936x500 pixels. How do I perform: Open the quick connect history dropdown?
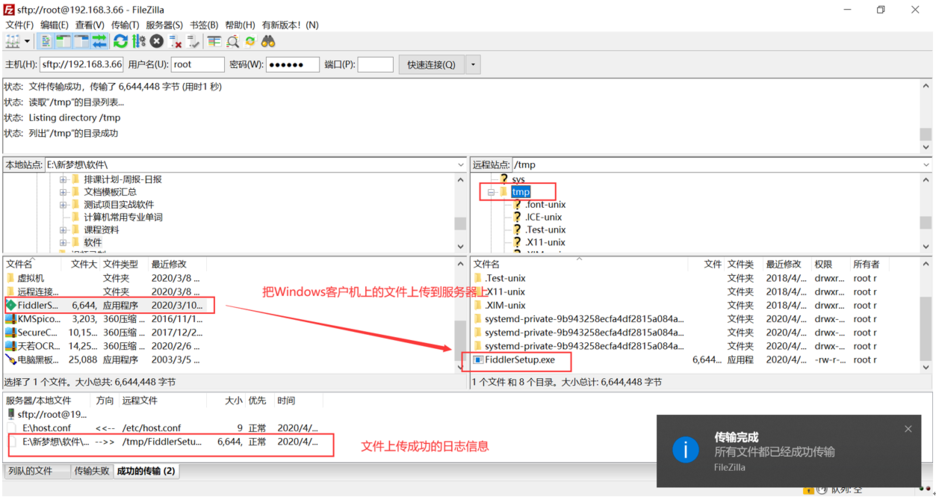473,64
